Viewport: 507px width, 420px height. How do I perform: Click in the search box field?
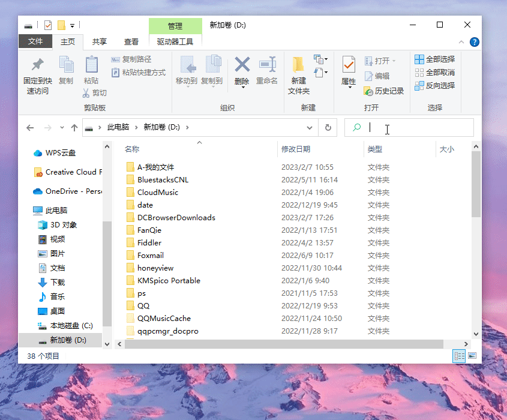(x=409, y=127)
